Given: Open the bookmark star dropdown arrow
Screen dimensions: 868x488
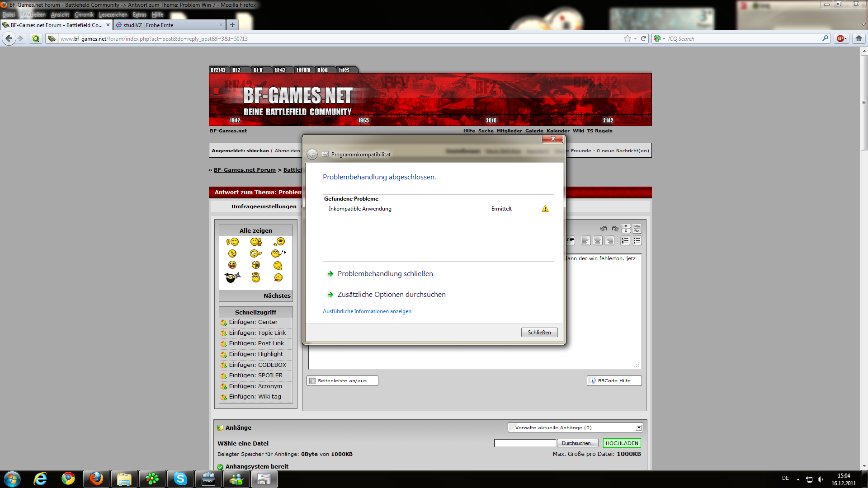Looking at the screenshot, I should (x=635, y=39).
